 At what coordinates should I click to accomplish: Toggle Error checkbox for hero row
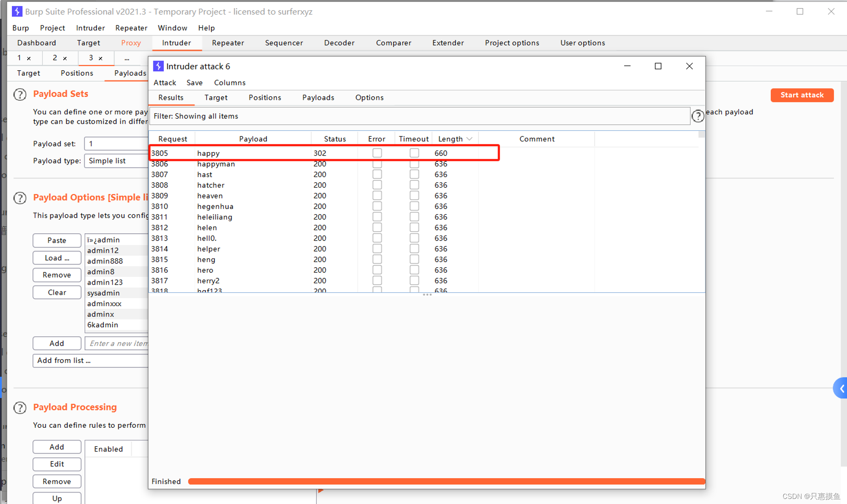point(377,269)
